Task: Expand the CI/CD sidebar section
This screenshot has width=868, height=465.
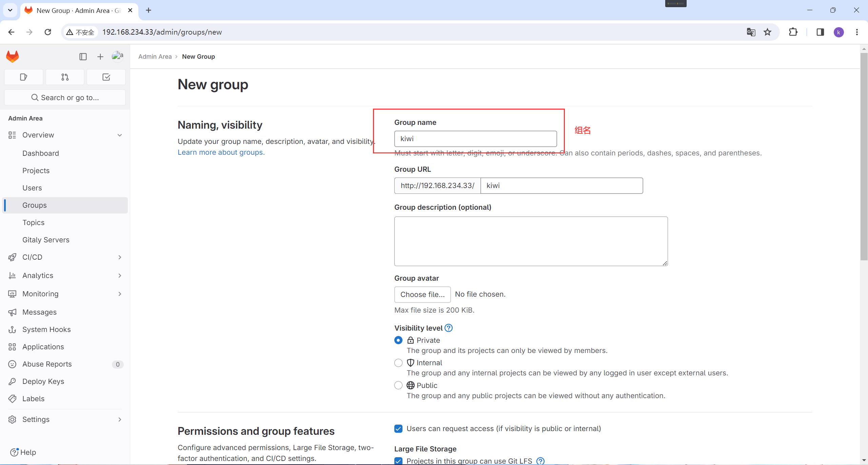Action: [120, 257]
